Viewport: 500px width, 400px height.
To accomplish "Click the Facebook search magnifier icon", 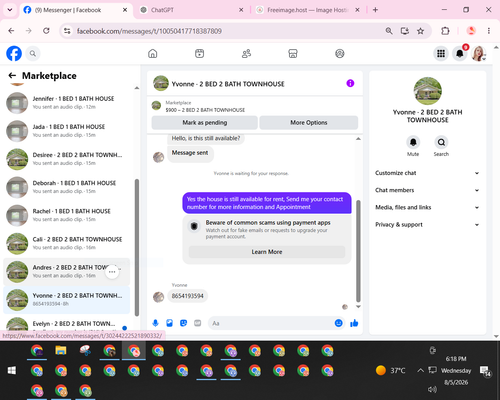I will pyautogui.click(x=33, y=53).
